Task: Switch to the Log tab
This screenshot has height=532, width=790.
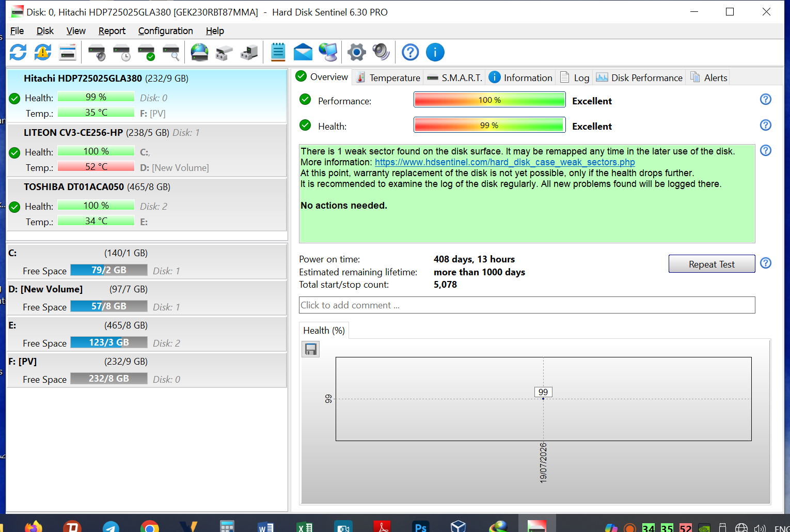Action: [x=575, y=77]
